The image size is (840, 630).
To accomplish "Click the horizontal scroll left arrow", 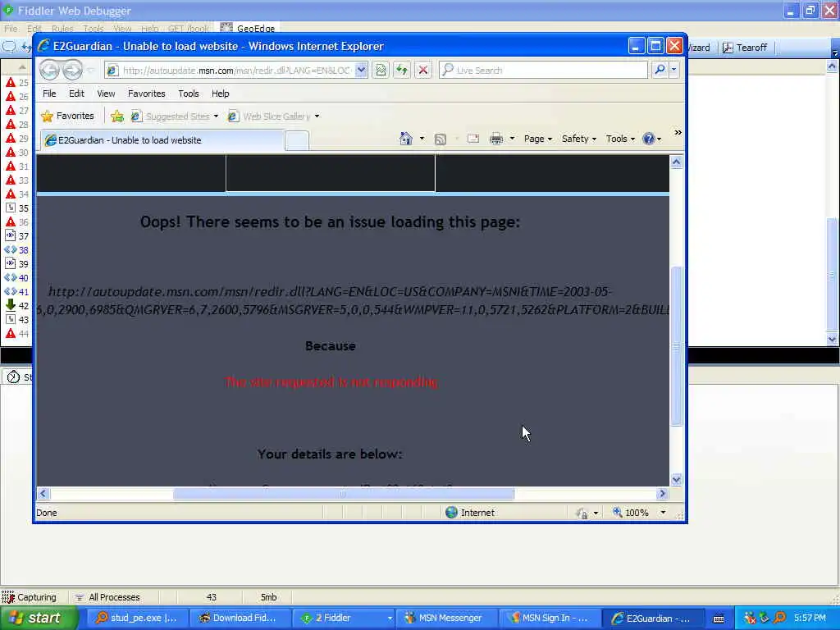I will tap(43, 493).
